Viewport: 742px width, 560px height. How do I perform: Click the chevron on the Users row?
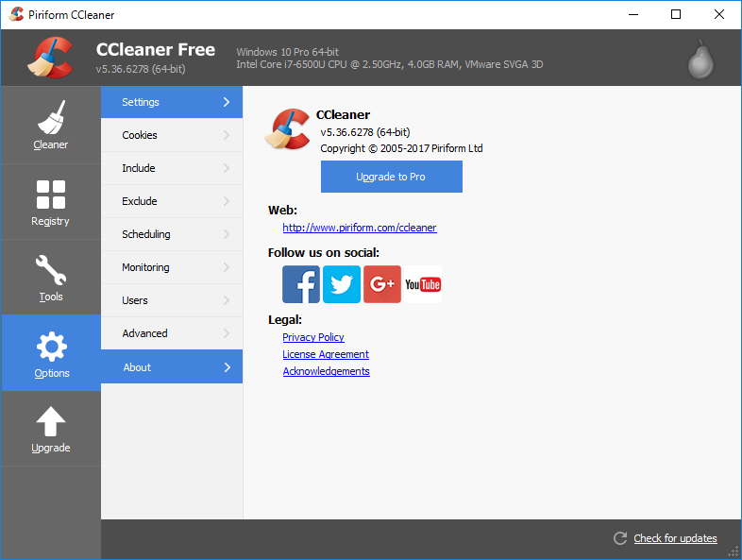pyautogui.click(x=227, y=300)
